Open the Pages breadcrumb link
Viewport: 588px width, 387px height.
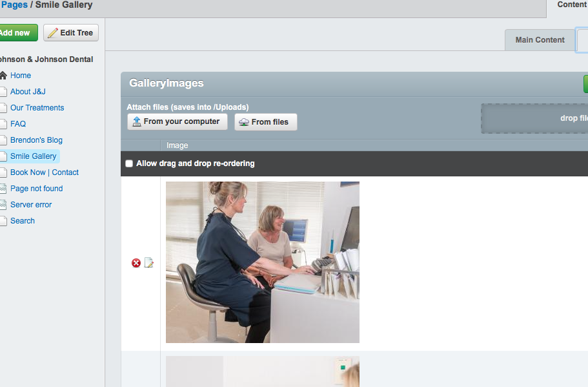14,5
